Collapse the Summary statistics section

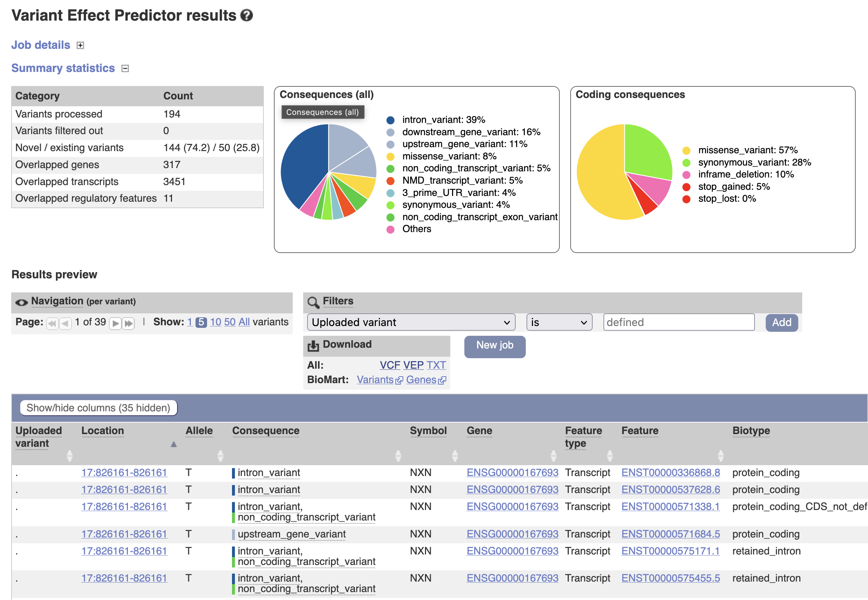[x=125, y=68]
